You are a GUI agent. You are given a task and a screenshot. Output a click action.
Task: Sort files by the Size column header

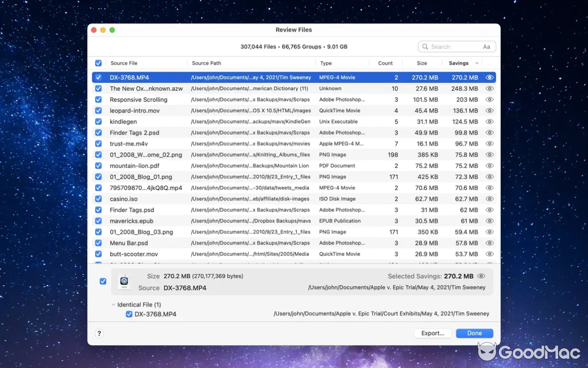point(422,63)
